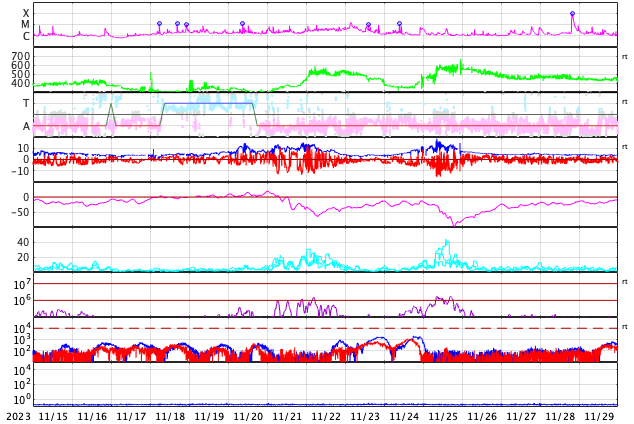Viewport: 634px width, 424px height.
Task: Click the 11/28 date label
Action: pos(560,417)
